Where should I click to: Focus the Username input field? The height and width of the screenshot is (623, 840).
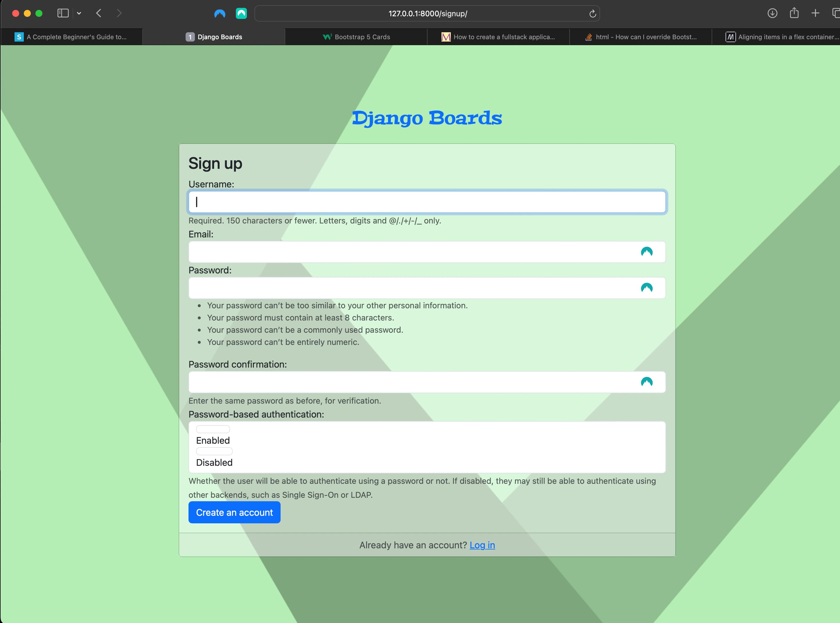point(427,202)
